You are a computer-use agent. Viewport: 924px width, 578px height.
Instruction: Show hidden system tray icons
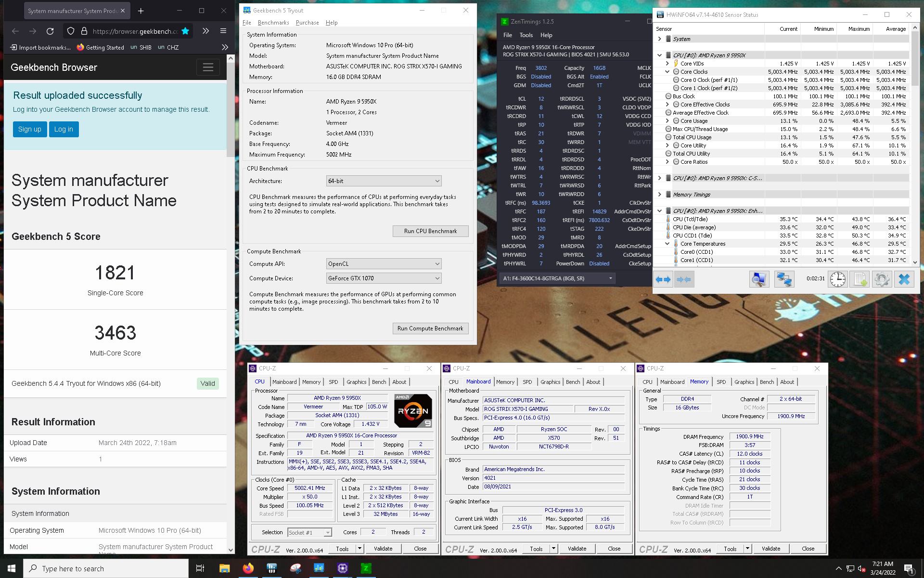pyautogui.click(x=839, y=568)
